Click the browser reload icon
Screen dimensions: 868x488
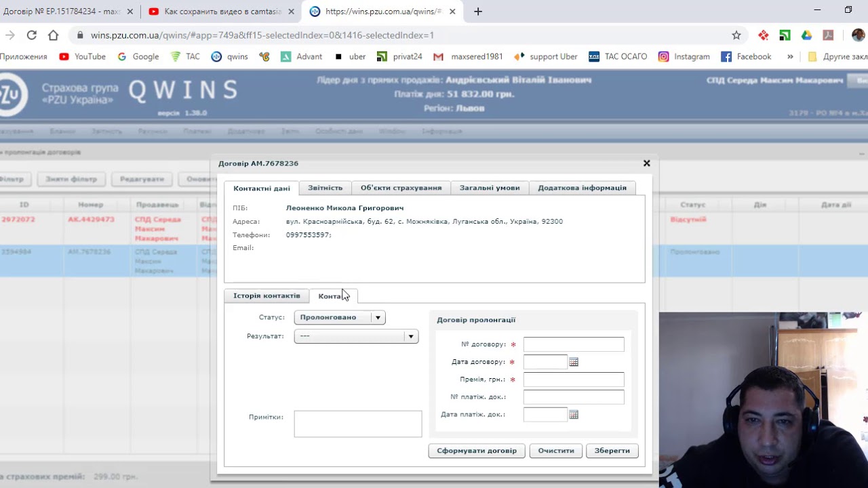tap(32, 35)
